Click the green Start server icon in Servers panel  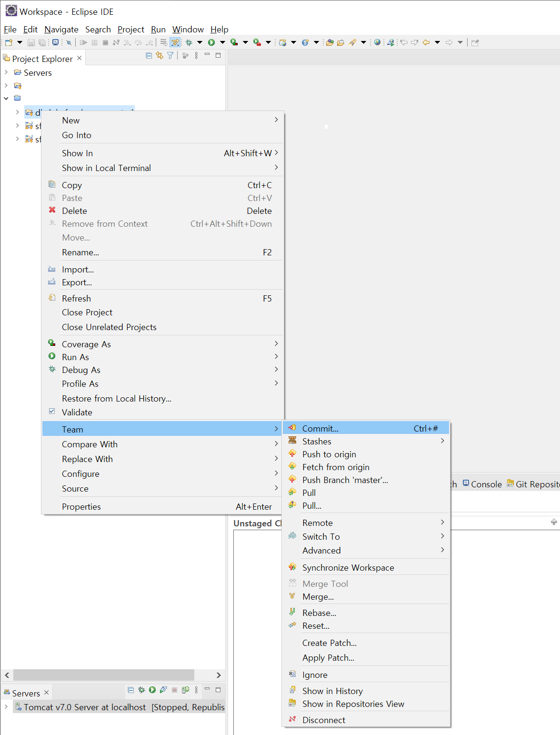(152, 690)
